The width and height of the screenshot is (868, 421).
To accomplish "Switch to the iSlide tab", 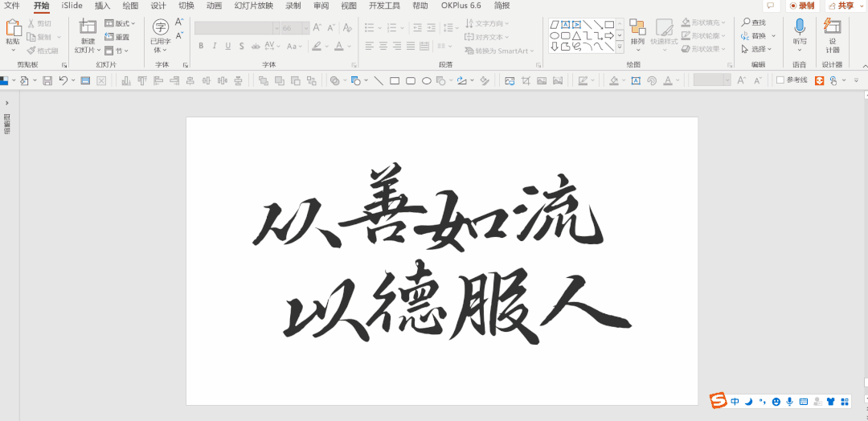I will pos(72,6).
